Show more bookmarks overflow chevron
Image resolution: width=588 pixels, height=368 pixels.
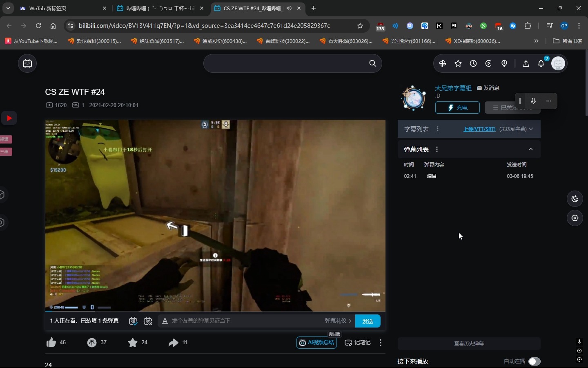pos(537,41)
